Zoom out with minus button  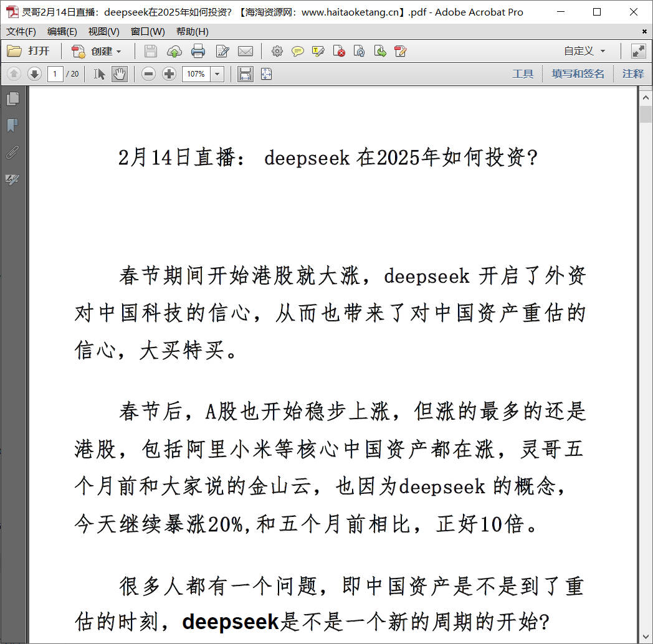pos(148,74)
